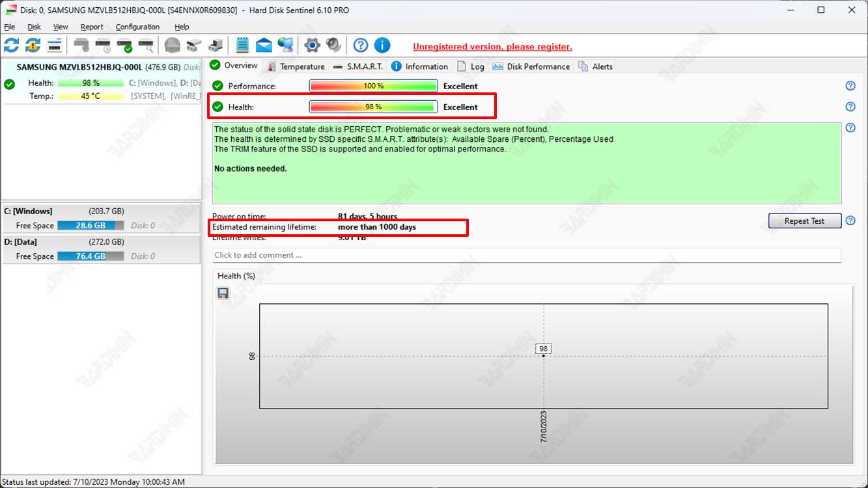Click the 'No actions needed.' text
The height and width of the screenshot is (488, 868).
coord(251,169)
